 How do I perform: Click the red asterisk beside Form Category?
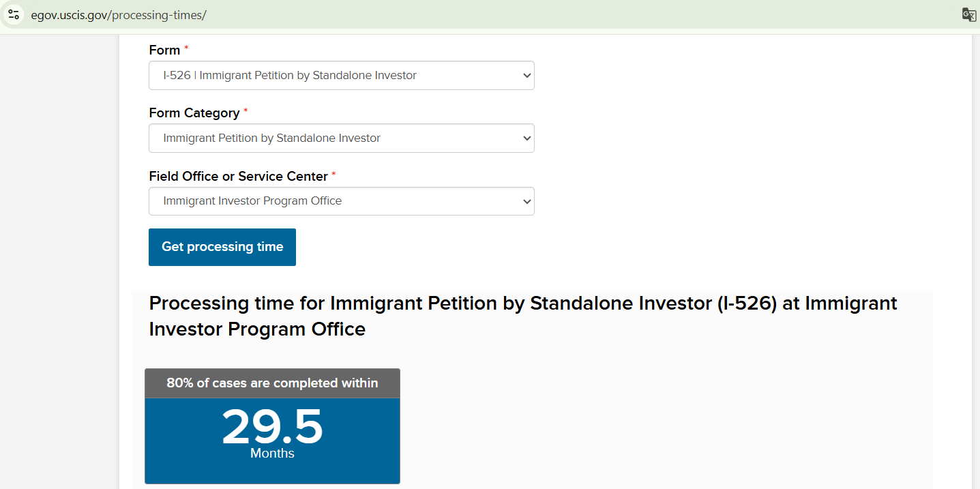tap(246, 111)
